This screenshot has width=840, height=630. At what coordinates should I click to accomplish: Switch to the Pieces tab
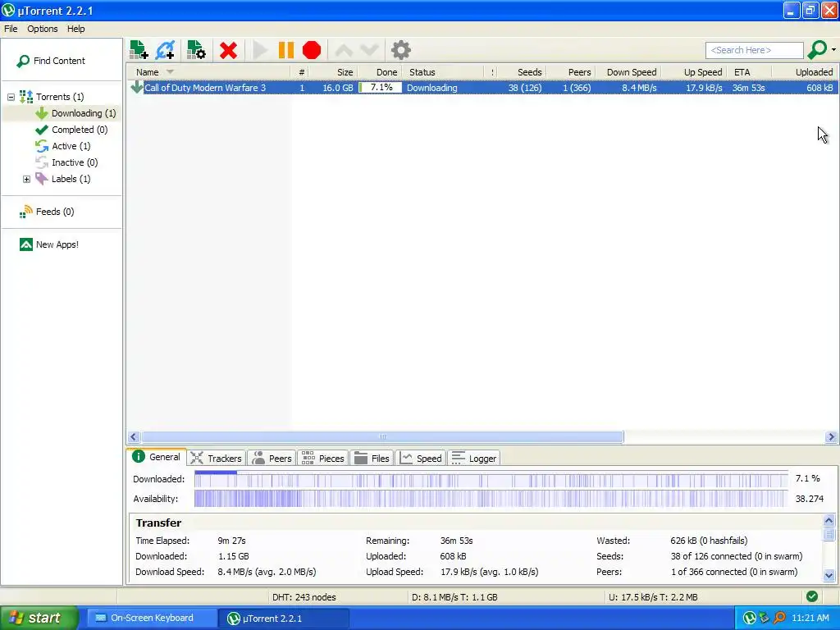point(323,459)
